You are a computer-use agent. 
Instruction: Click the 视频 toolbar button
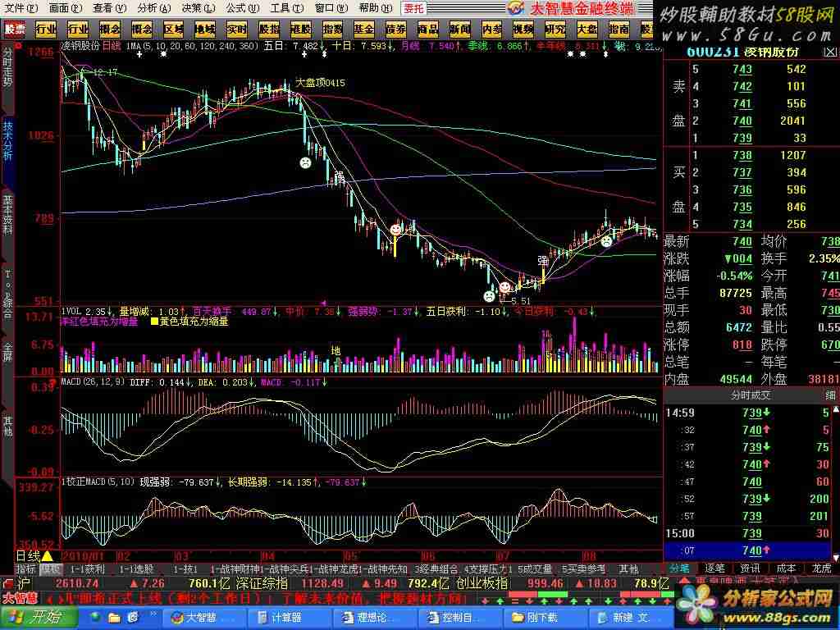click(523, 29)
